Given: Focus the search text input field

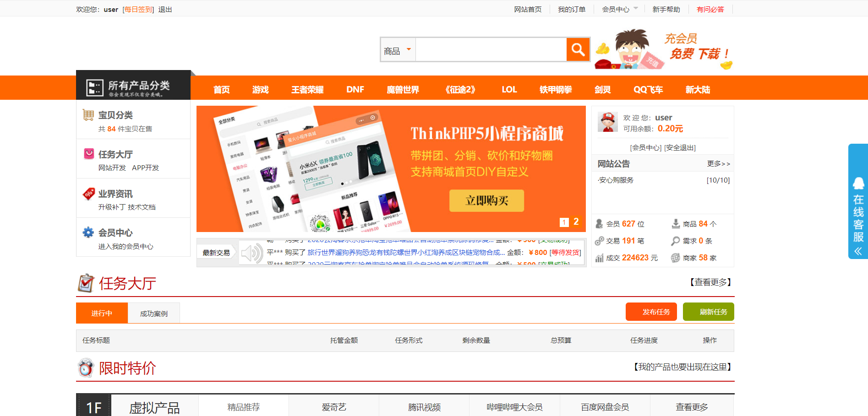Looking at the screenshot, I should (491, 50).
